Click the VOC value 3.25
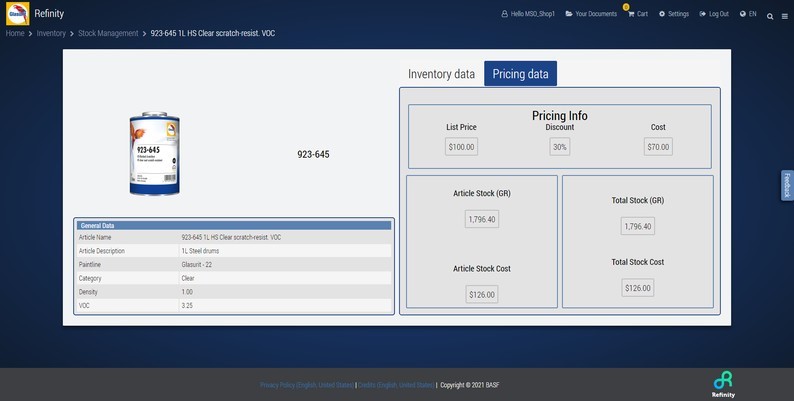This screenshot has height=401, width=794. [x=187, y=305]
